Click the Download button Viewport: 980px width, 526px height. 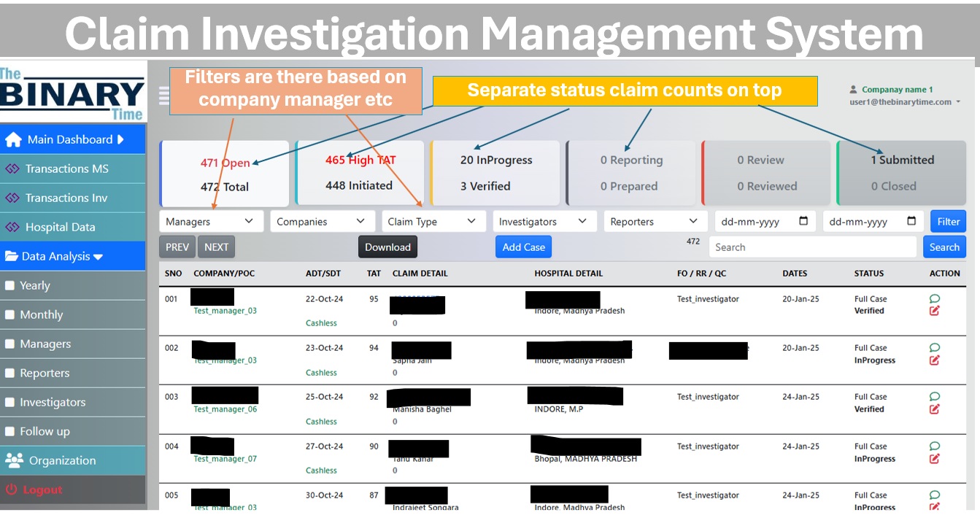(x=387, y=247)
